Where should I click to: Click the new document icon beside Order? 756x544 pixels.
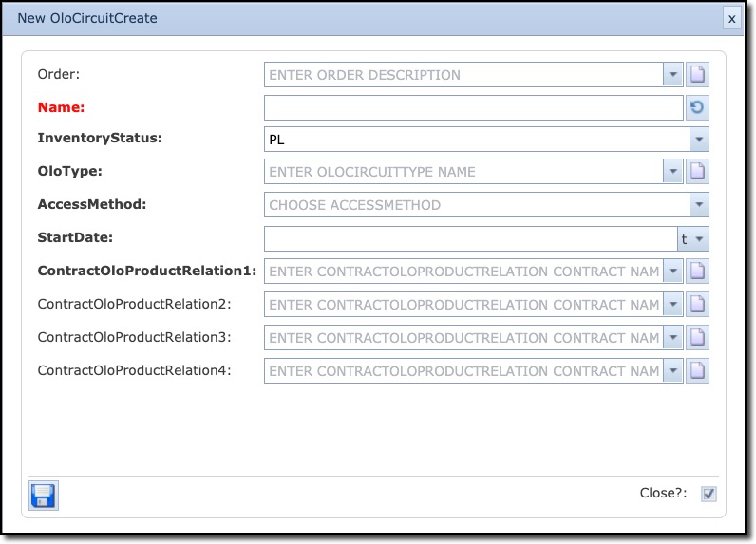coord(698,75)
